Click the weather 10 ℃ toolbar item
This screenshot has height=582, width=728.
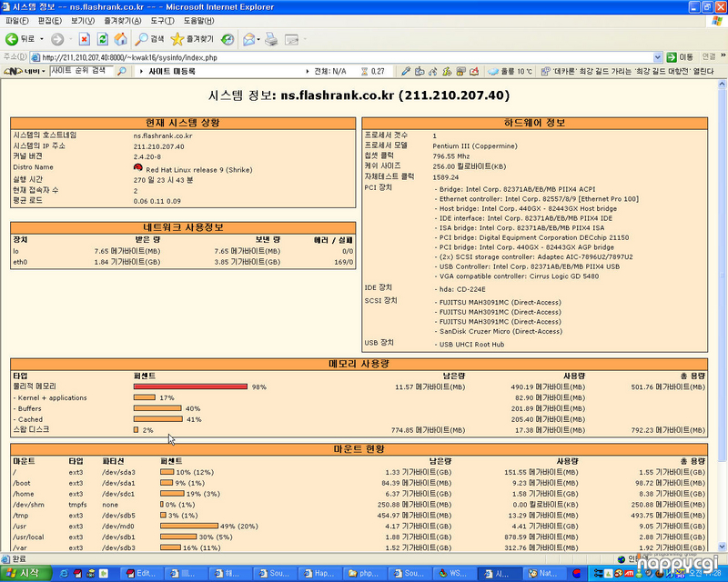[510, 71]
